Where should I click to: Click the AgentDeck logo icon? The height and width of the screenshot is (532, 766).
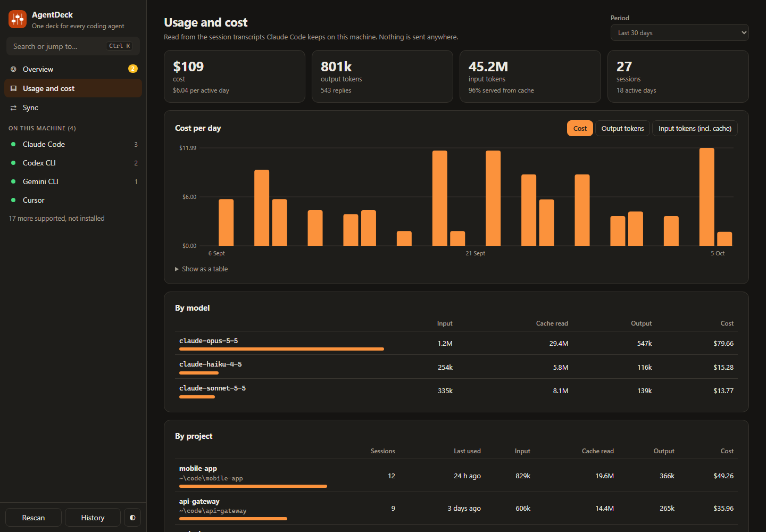[18, 20]
